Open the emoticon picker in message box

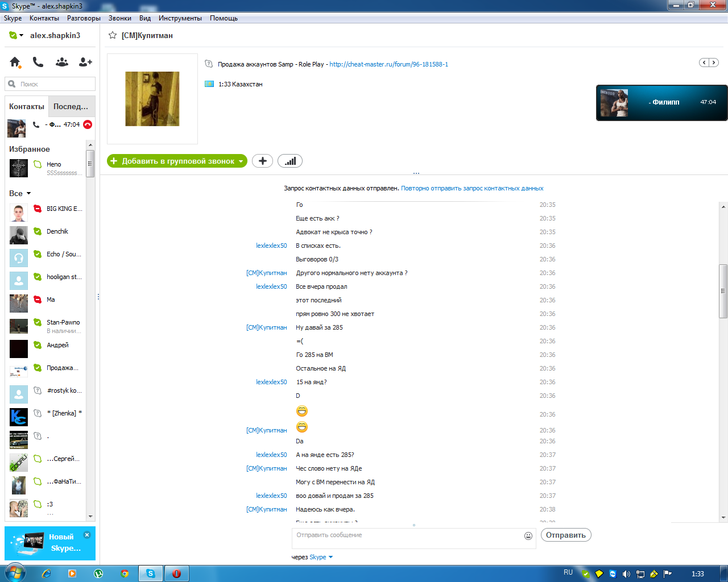[528, 535]
